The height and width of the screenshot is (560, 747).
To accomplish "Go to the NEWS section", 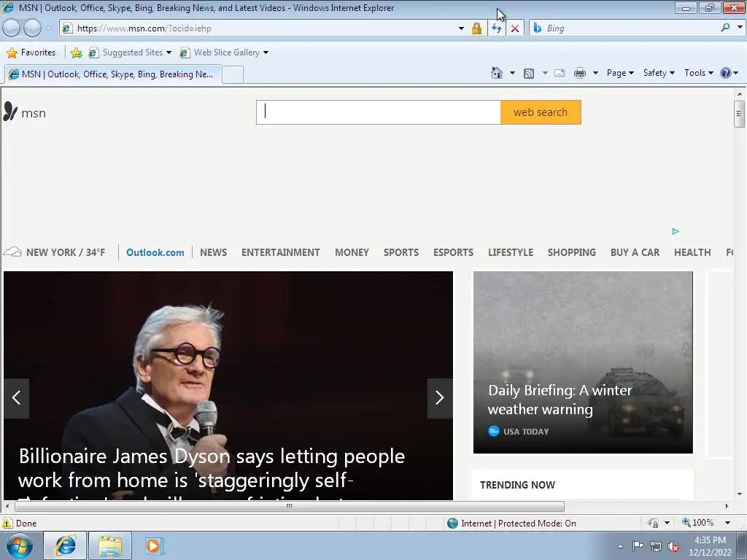I will [x=214, y=252].
